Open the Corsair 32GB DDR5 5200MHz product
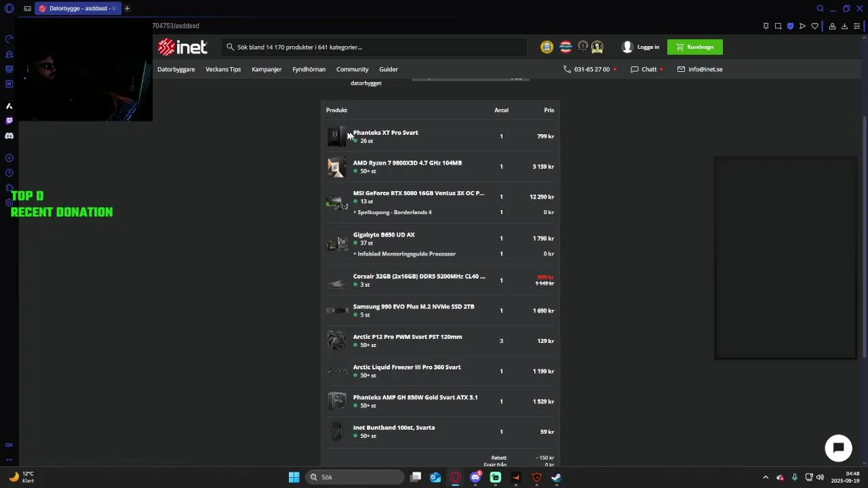 tap(419, 277)
